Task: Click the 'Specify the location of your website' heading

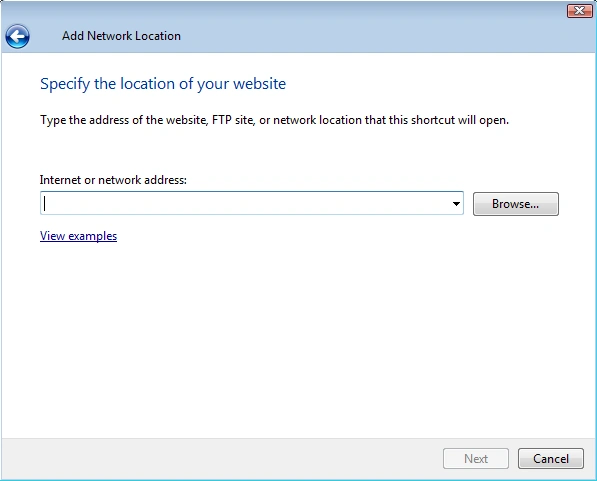Action: [163, 84]
